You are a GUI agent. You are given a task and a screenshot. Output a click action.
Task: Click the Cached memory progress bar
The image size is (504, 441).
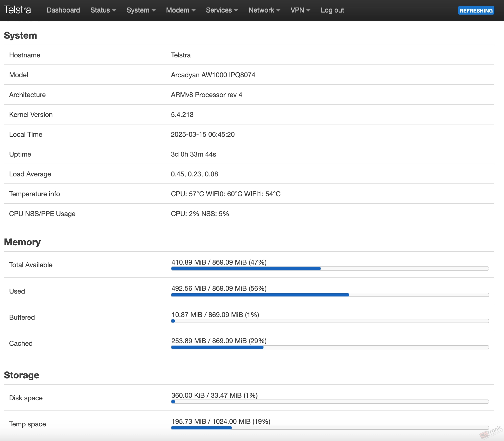330,347
